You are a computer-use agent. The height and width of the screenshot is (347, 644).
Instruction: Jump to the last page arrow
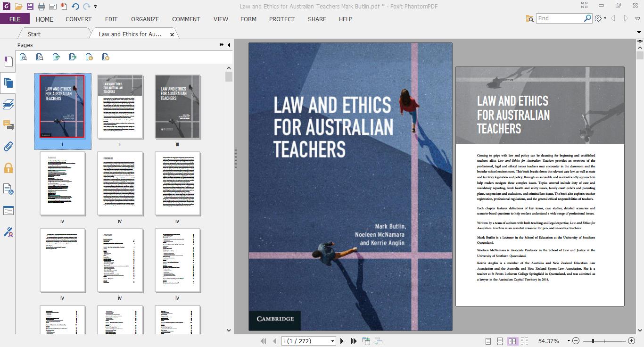[x=354, y=341]
